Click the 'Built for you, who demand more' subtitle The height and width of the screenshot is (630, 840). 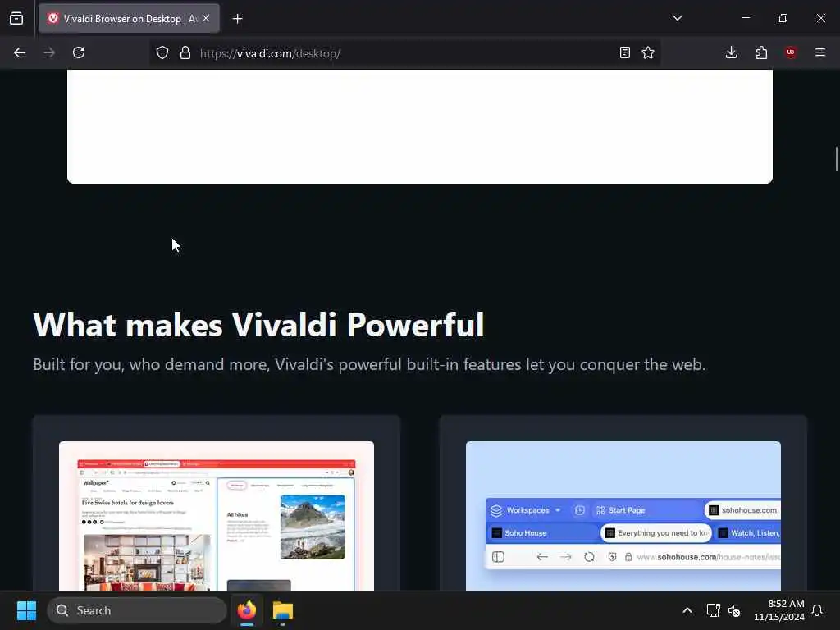(x=369, y=364)
